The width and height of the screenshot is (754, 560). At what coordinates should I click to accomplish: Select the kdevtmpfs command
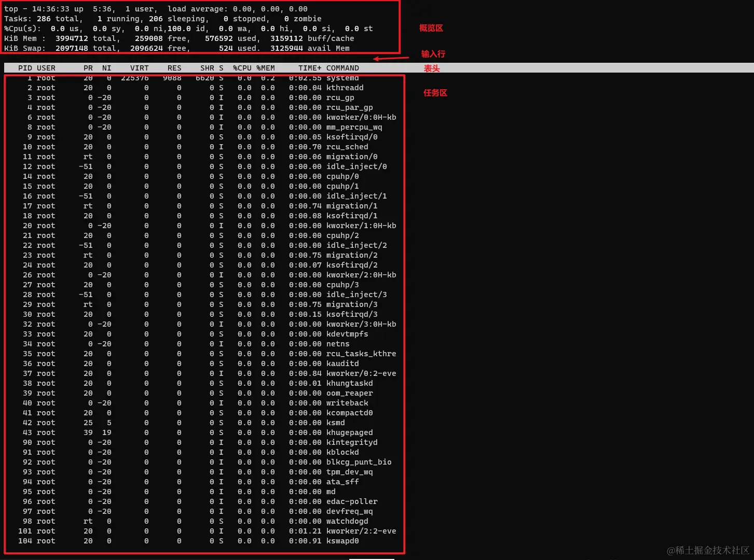[x=347, y=334]
